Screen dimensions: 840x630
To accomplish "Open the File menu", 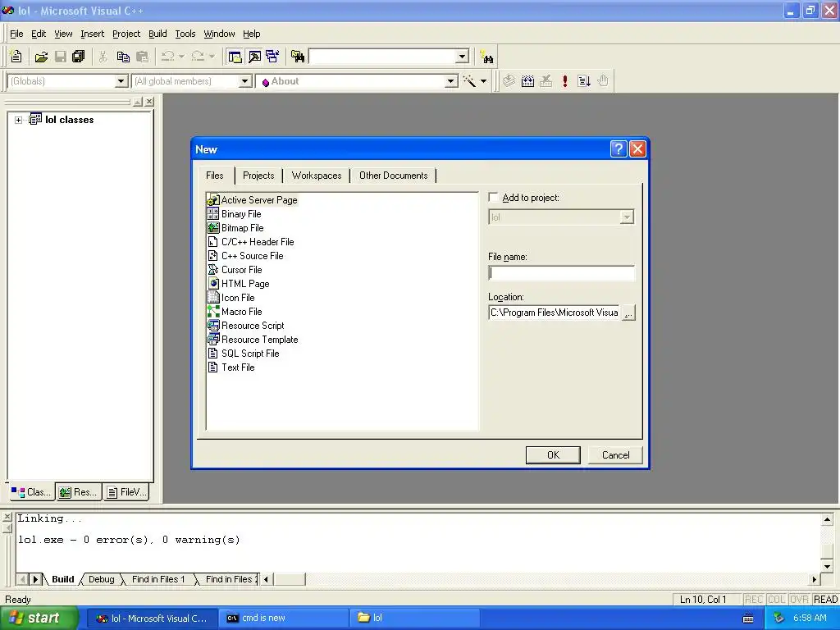I will pos(16,34).
